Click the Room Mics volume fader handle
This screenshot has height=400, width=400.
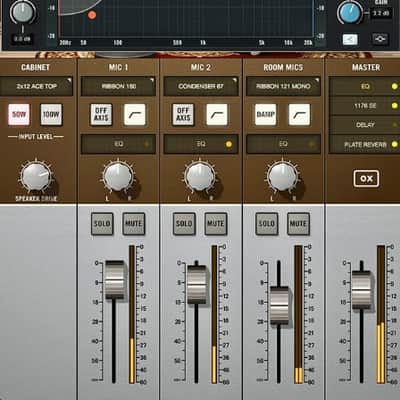click(279, 305)
